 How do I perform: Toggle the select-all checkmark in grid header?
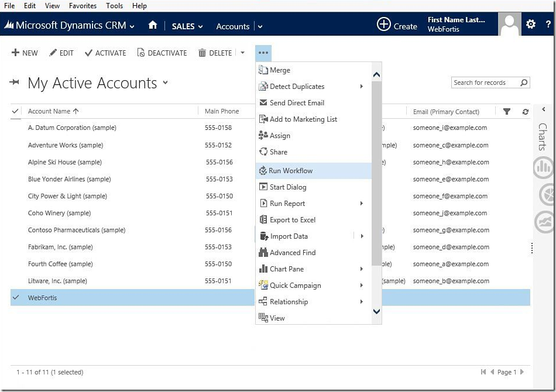(x=15, y=111)
